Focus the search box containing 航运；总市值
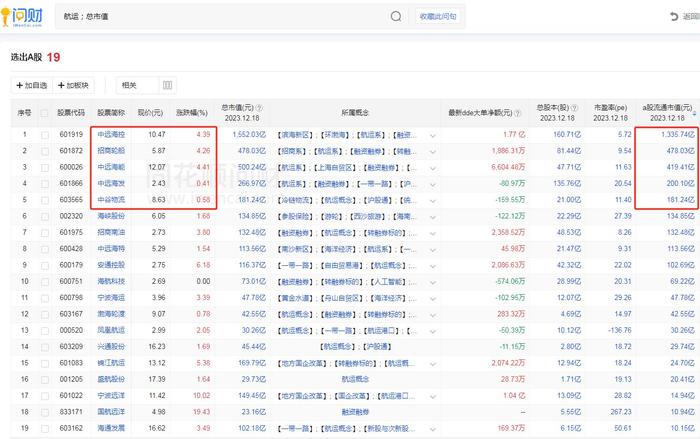This screenshot has height=439, width=700. click(x=221, y=17)
